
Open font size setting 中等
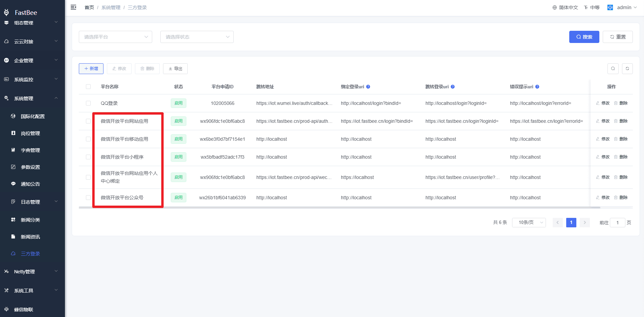pos(592,7)
